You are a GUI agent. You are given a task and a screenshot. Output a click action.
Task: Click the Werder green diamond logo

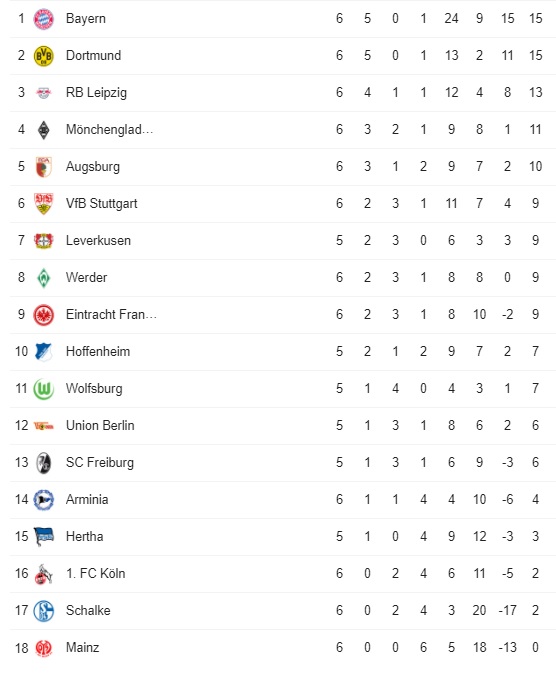43,278
